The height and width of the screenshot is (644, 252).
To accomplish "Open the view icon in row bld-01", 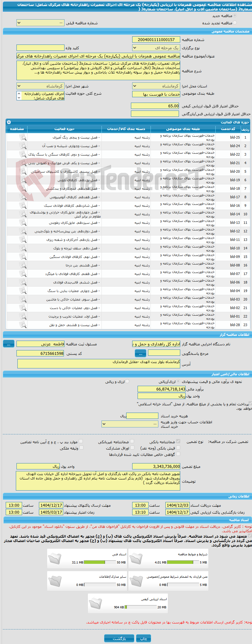I will tap(22, 316).
